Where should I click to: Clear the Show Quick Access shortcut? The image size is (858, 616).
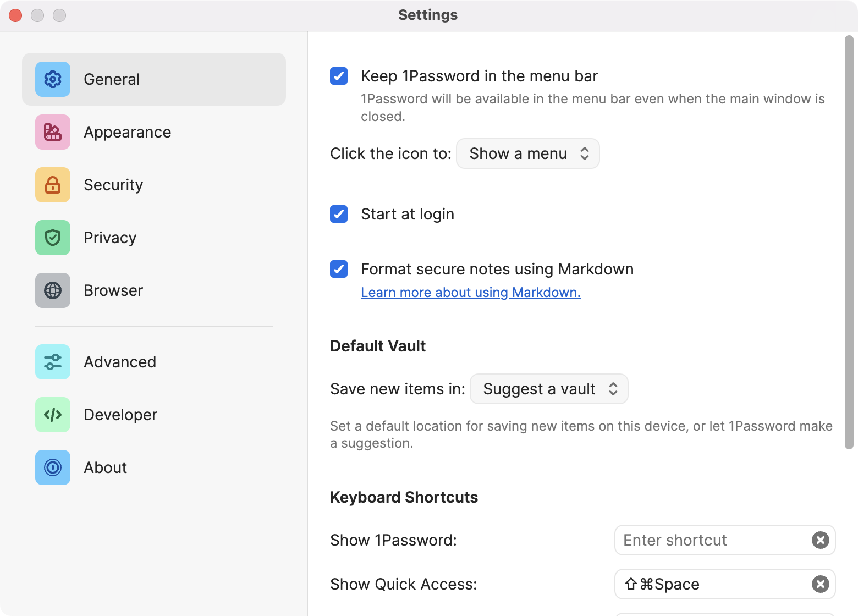pos(820,584)
